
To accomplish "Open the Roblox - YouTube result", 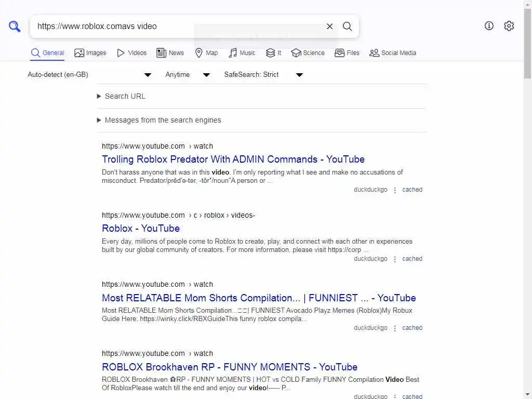I will point(141,229).
